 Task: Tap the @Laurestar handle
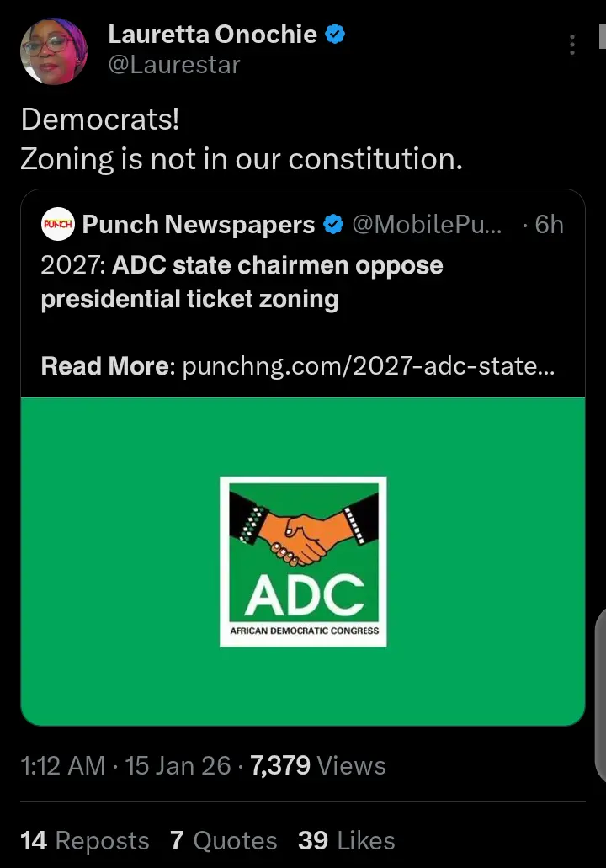click(x=174, y=64)
